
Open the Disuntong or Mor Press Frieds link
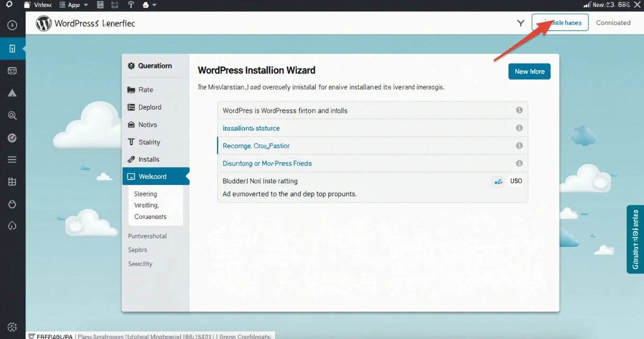click(x=267, y=163)
